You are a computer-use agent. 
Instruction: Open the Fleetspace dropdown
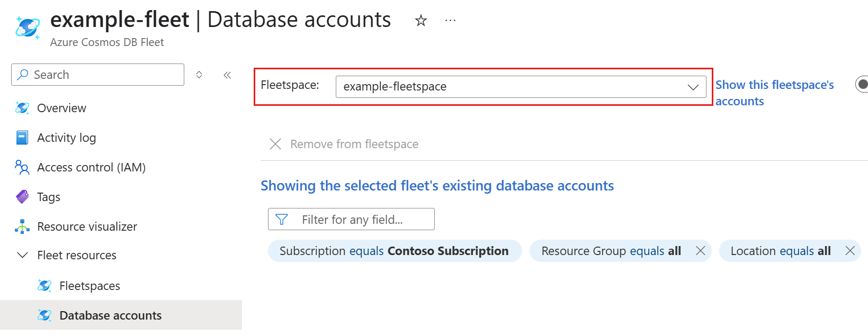(x=521, y=87)
